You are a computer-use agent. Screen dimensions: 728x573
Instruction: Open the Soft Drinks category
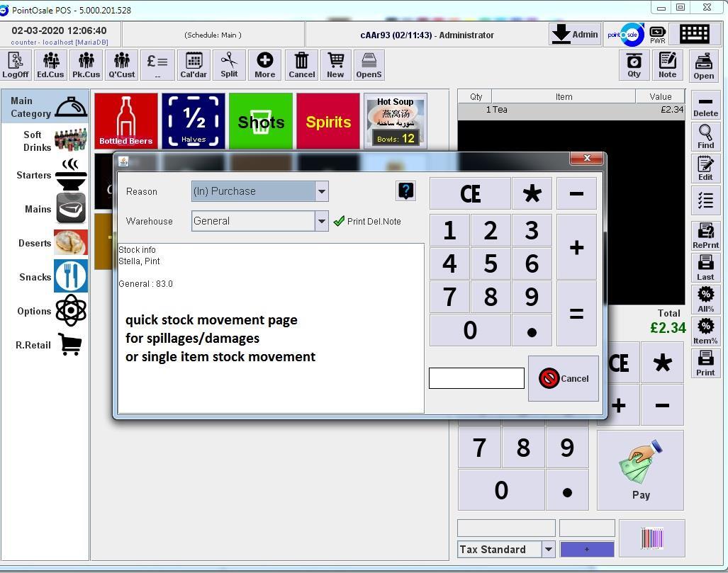[45, 140]
